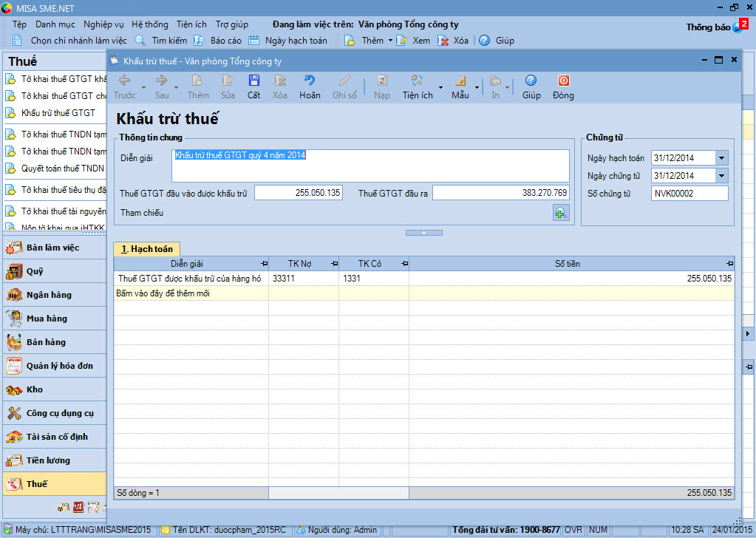Viewport: 756px width, 538px height.
Task: Click the Số chứng từ input field
Action: [689, 194]
